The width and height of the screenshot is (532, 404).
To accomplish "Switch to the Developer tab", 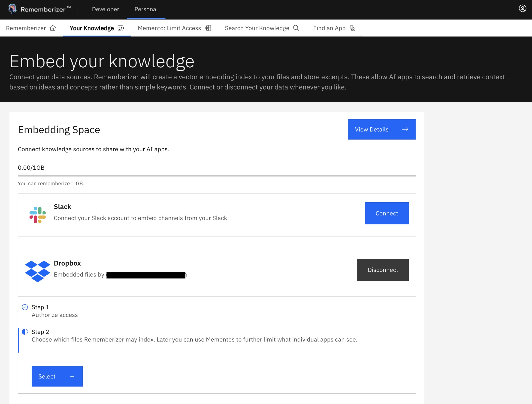I will point(105,9).
